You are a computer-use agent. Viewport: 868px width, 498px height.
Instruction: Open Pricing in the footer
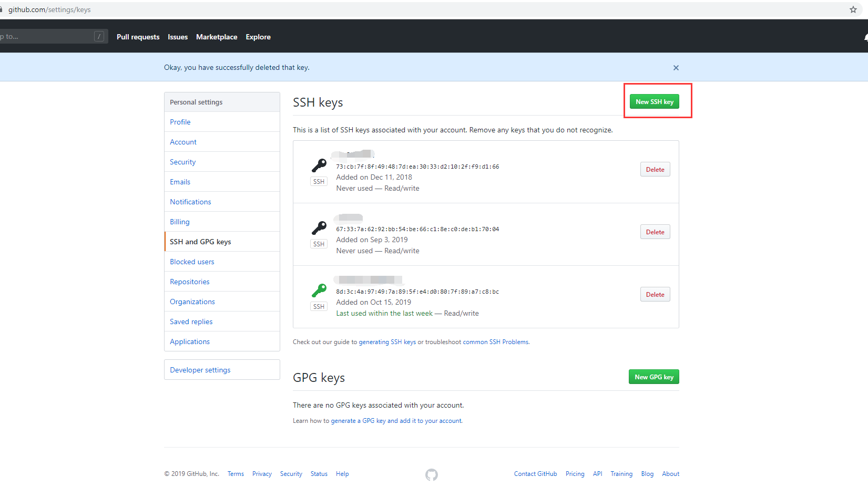coord(575,474)
